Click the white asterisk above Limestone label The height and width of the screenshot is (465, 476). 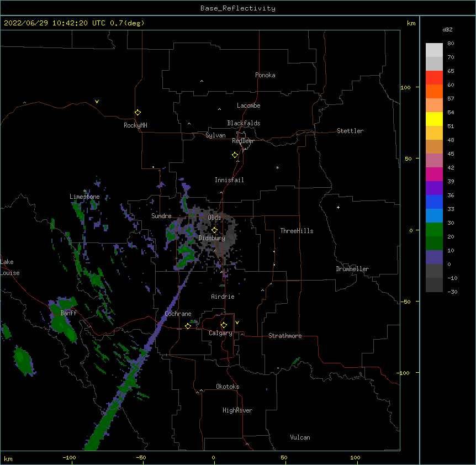(85, 191)
